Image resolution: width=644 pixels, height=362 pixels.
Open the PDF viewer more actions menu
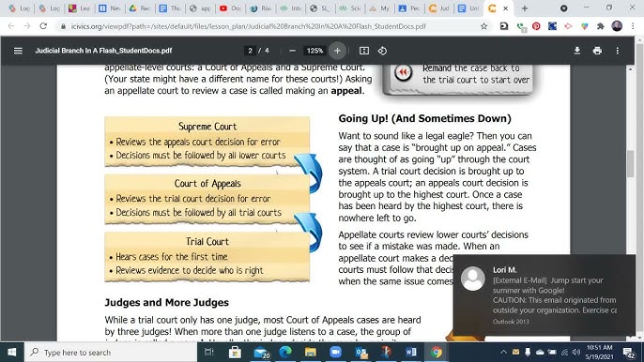pyautogui.click(x=618, y=51)
